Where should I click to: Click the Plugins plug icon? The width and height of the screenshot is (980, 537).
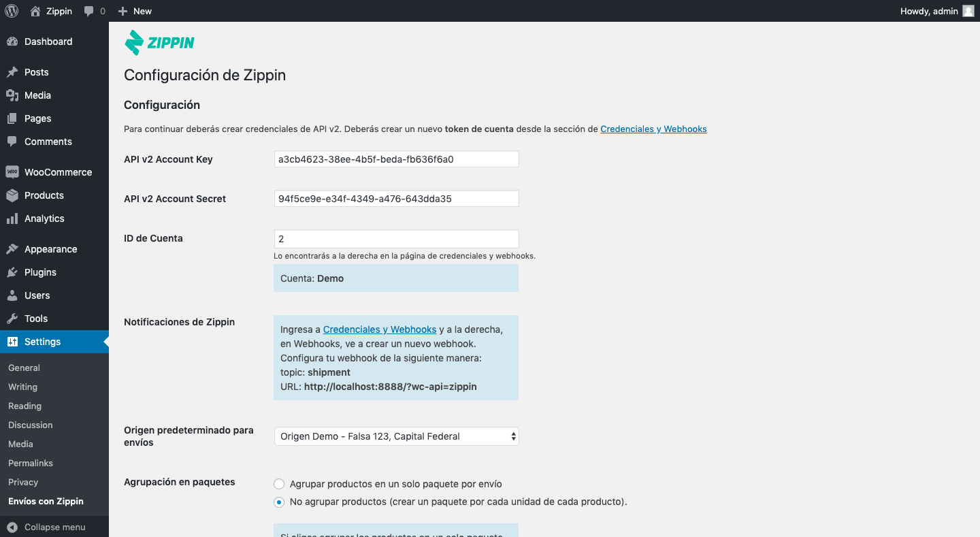click(12, 272)
